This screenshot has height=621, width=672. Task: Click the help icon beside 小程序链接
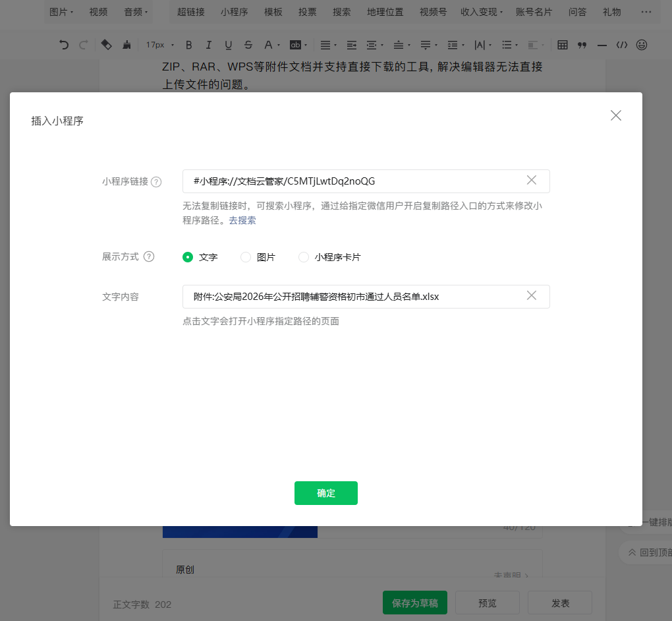coord(156,182)
